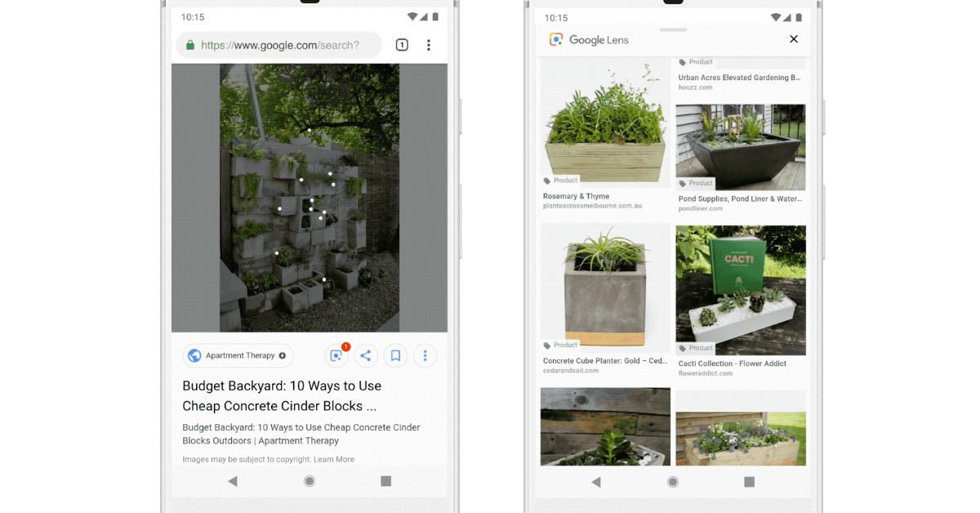This screenshot has width=980, height=513.
Task: Open Chrome's three-dot overflow menu
Action: point(429,45)
